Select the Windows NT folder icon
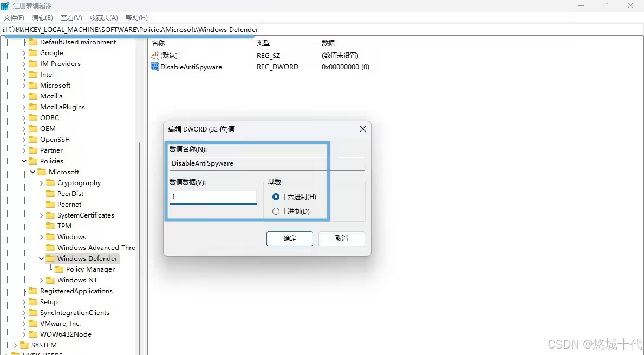This screenshot has height=355, width=644. point(50,280)
